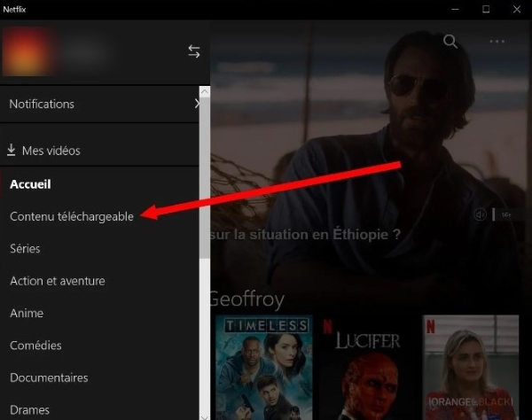The height and width of the screenshot is (420, 532).
Task: Go to Séries category
Action: coord(25,249)
